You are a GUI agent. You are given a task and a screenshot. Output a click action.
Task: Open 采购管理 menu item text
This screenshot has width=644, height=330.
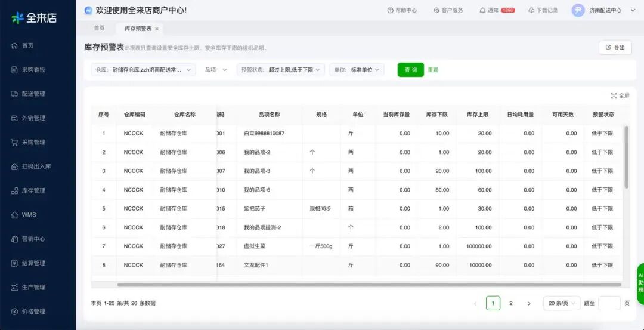pyautogui.click(x=33, y=142)
